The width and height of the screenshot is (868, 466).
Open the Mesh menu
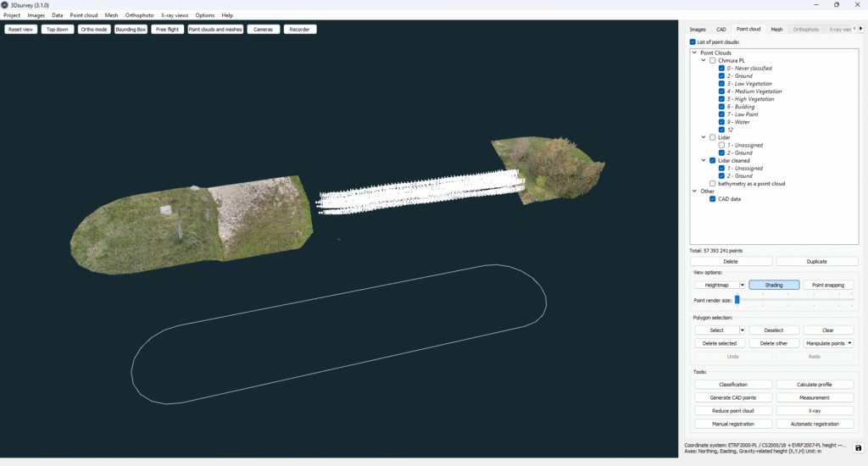pyautogui.click(x=111, y=15)
